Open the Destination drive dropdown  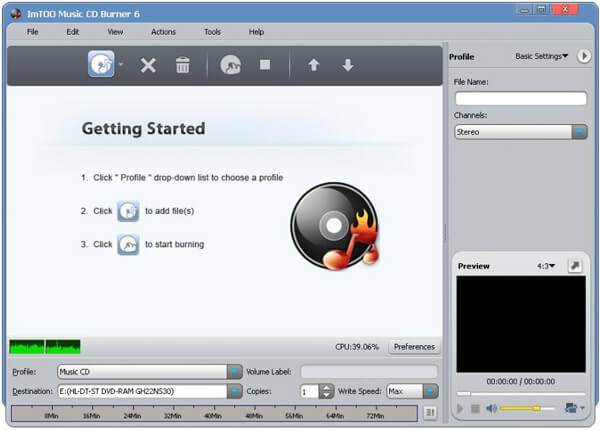click(x=234, y=391)
